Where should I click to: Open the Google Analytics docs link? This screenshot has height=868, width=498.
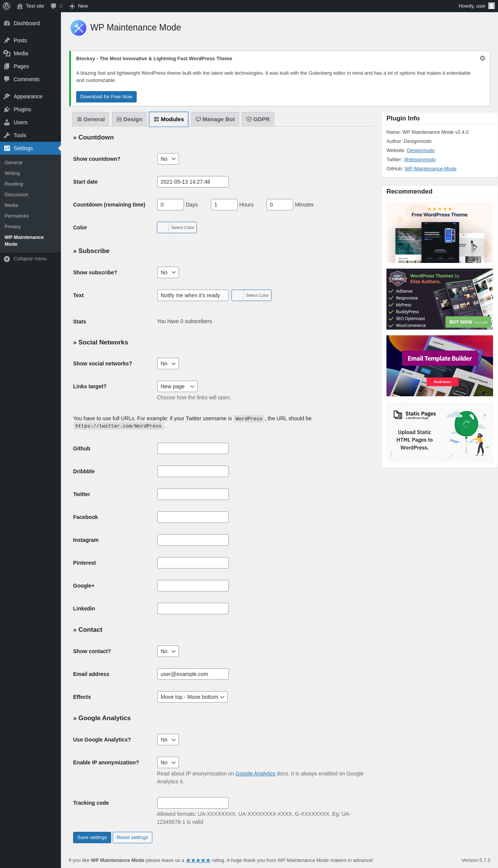coord(255,774)
